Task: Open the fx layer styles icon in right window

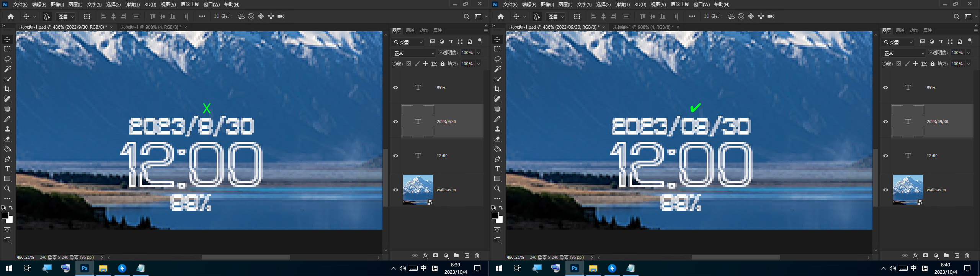Action: click(915, 256)
